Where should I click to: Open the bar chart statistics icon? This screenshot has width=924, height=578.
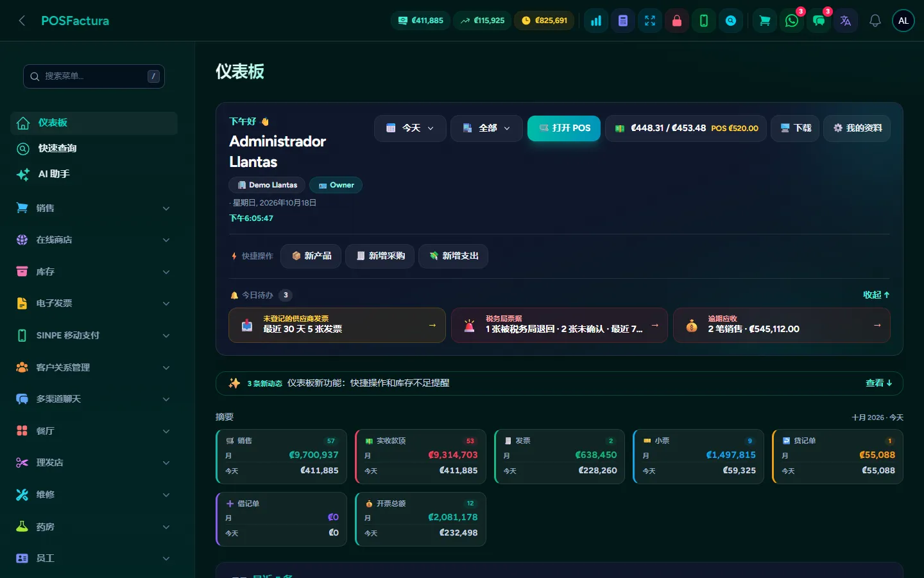point(596,21)
